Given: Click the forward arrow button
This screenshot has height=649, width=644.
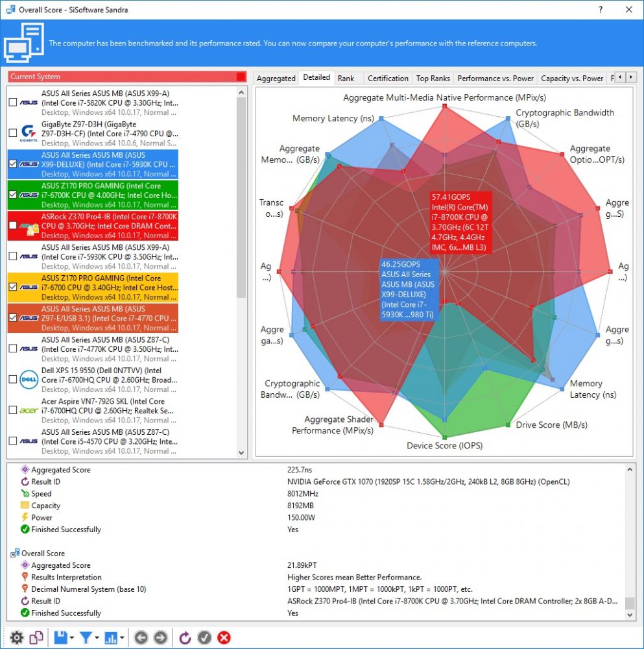Looking at the screenshot, I should click(160, 637).
